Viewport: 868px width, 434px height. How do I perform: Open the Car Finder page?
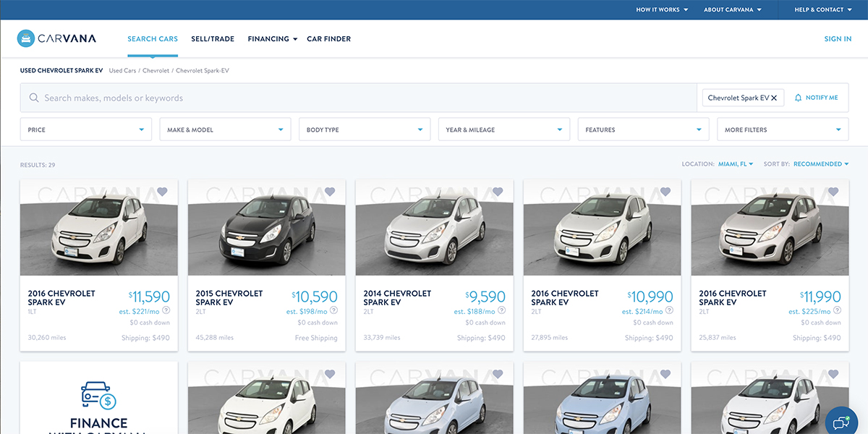329,39
